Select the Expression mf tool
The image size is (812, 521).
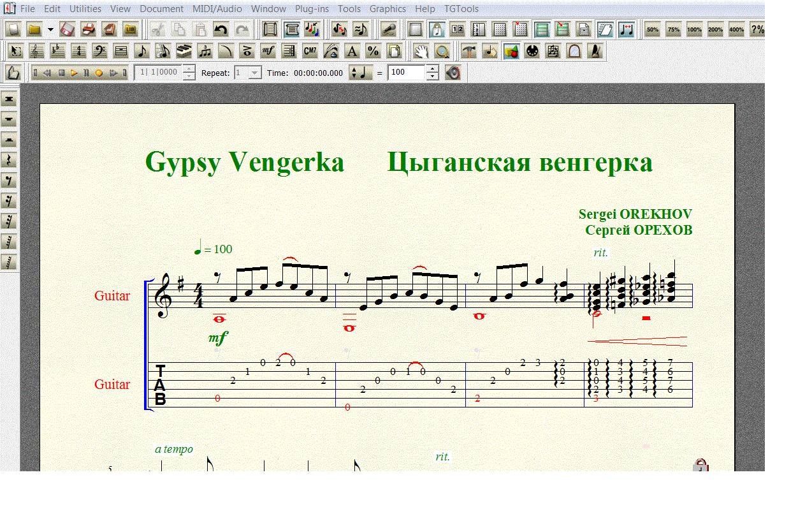point(268,51)
